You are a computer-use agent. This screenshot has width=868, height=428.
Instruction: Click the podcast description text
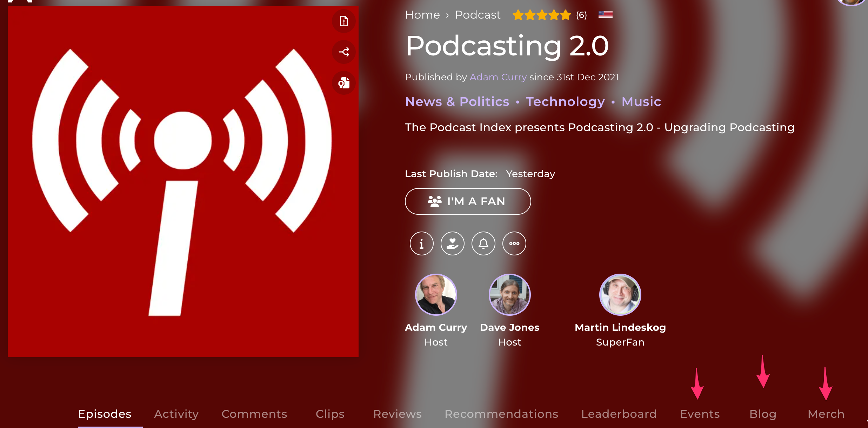[x=600, y=127]
